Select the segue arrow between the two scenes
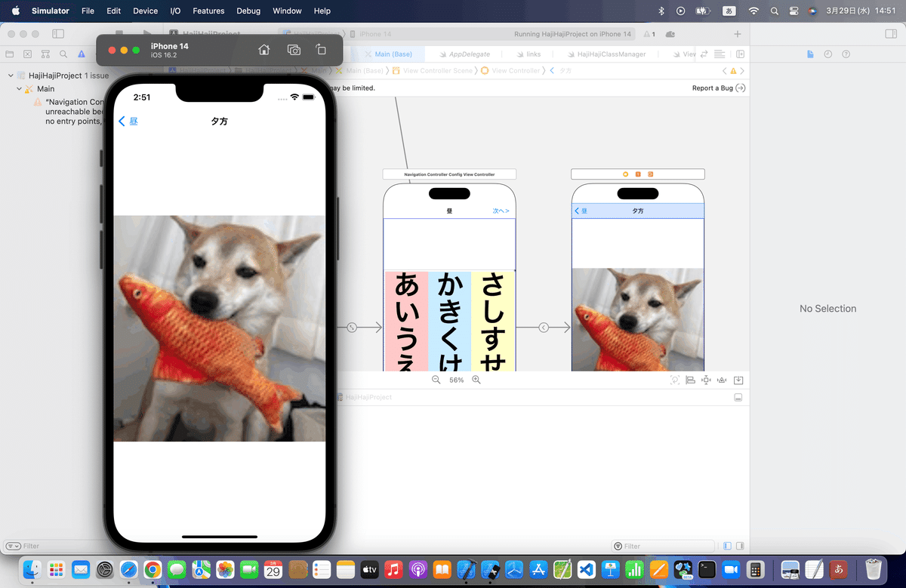 pos(544,328)
